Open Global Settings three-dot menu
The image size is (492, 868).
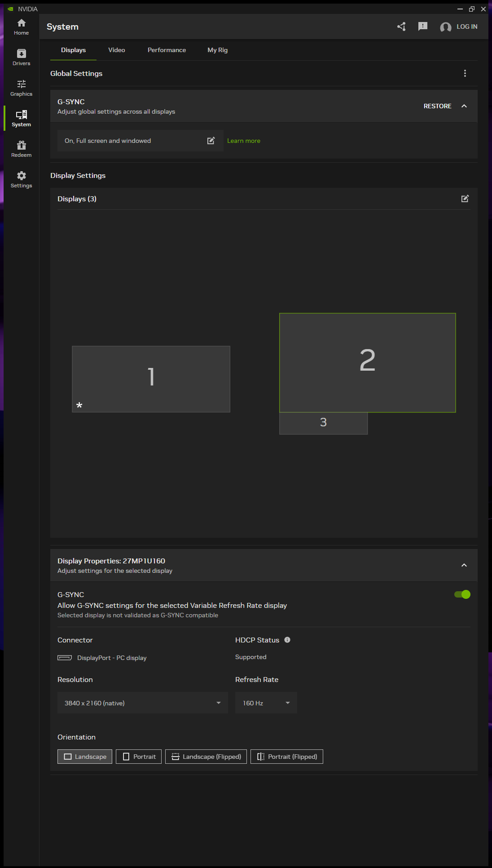465,73
